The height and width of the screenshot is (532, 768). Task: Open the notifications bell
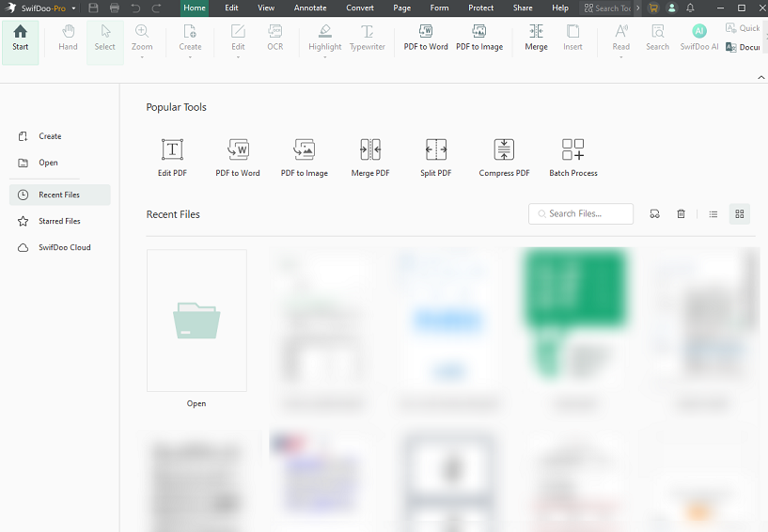click(690, 8)
